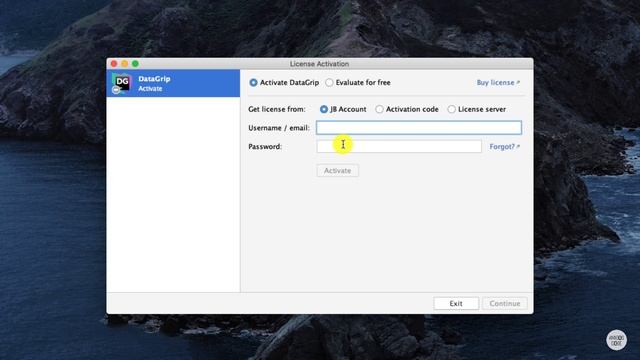Screen dimensions: 640x360
Task: Select the Activate DataGrip radio button
Action: click(x=253, y=82)
